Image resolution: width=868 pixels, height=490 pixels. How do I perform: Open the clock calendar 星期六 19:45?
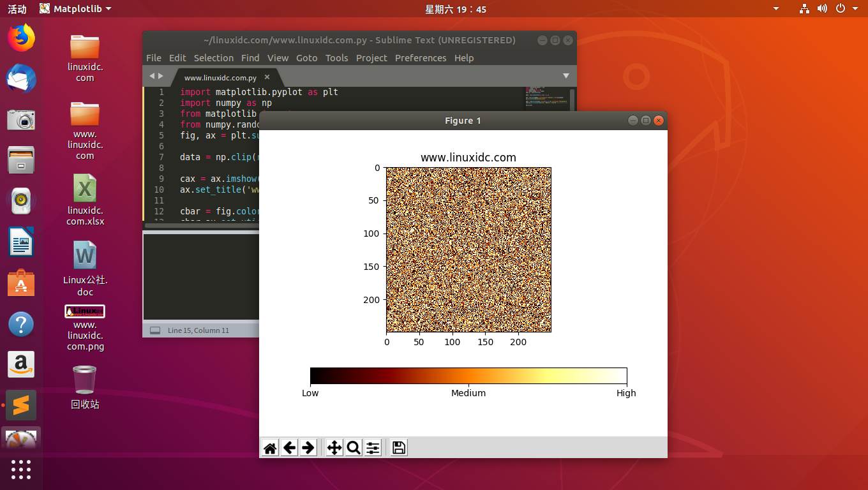click(456, 9)
